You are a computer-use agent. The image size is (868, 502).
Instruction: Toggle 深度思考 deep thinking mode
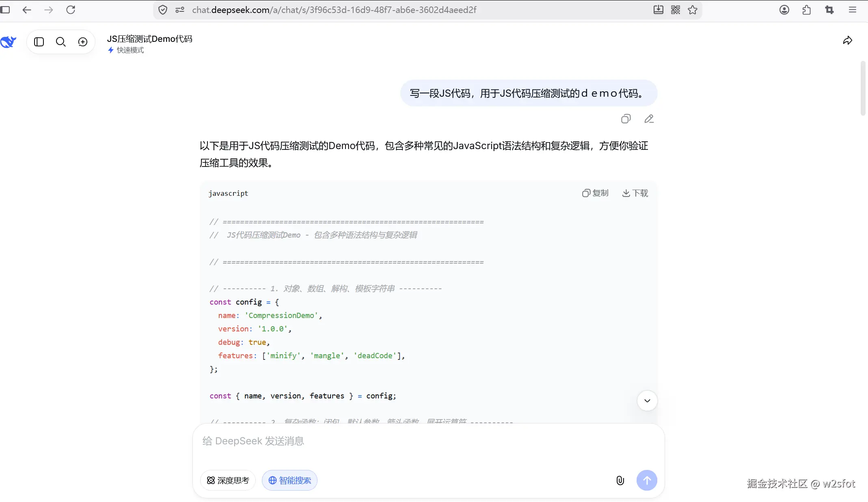click(228, 480)
